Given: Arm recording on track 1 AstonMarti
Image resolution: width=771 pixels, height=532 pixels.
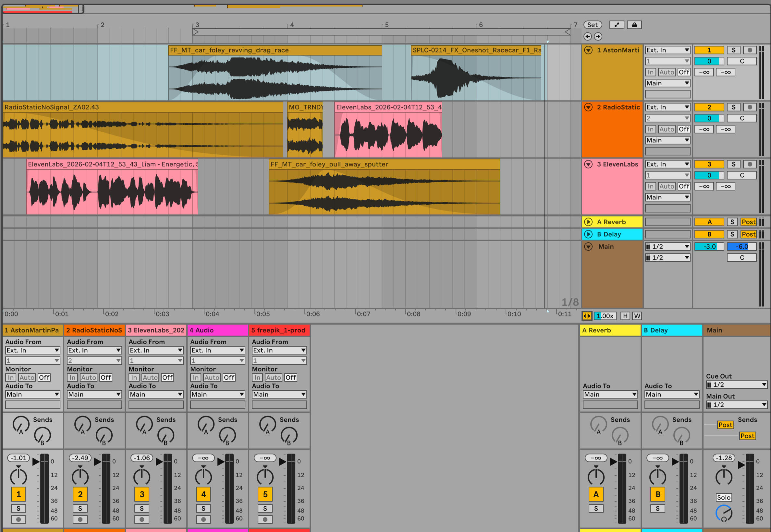Looking at the screenshot, I should click(750, 50).
